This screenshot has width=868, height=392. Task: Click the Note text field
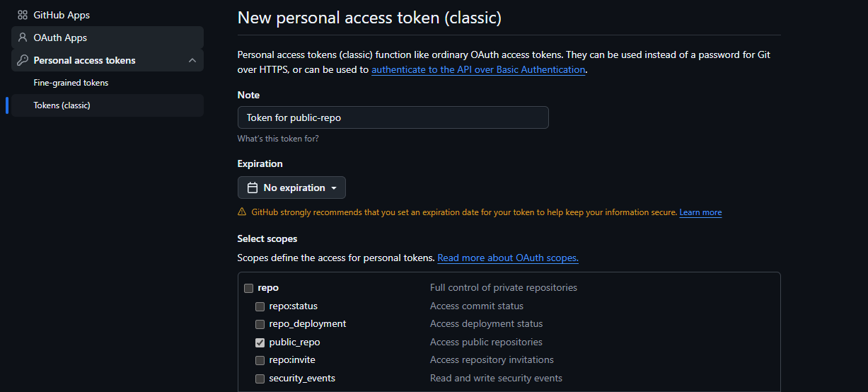393,117
